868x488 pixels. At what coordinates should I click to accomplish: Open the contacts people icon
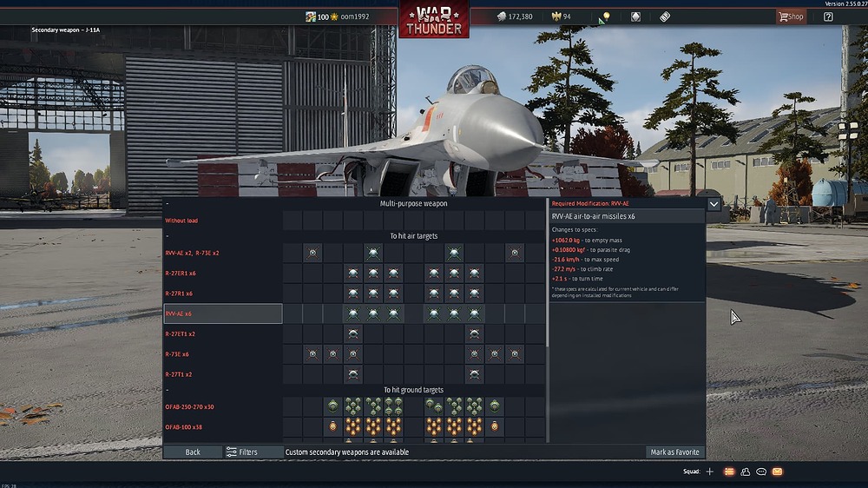pos(745,472)
